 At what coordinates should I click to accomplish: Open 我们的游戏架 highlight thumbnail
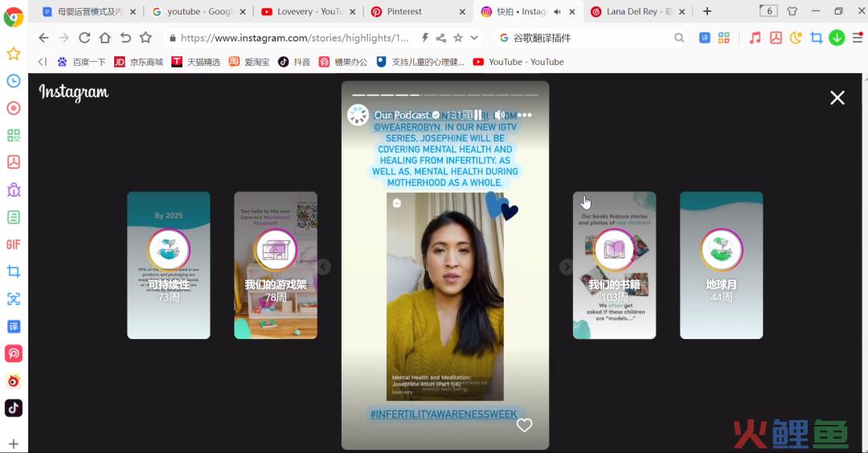[x=276, y=266]
